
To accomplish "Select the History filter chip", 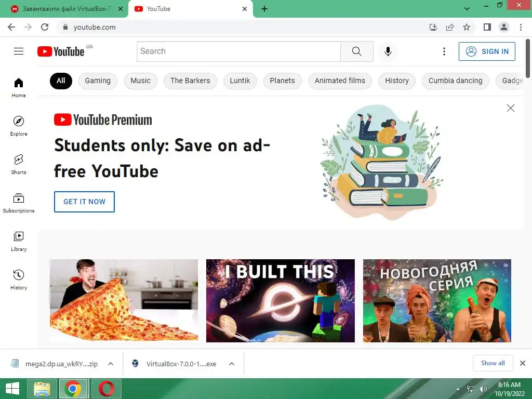I will 397,81.
